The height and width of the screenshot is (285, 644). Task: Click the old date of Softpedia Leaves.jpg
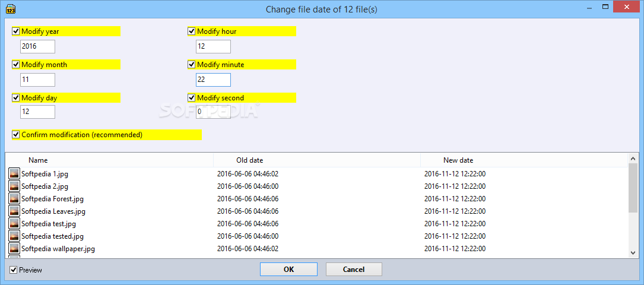tap(248, 211)
